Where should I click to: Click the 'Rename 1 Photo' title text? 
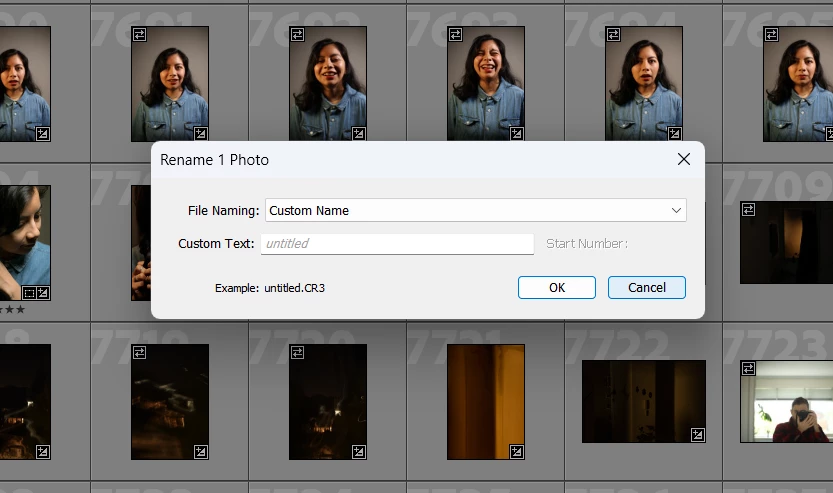(215, 160)
